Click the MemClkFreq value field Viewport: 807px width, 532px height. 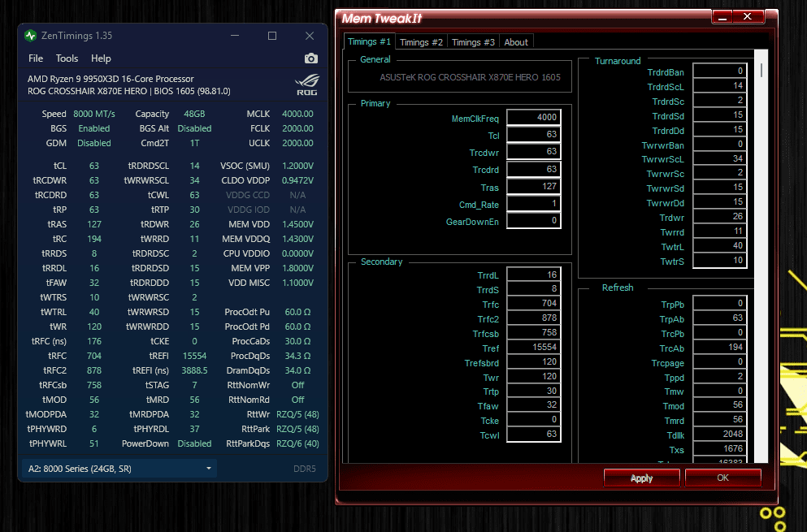point(534,117)
